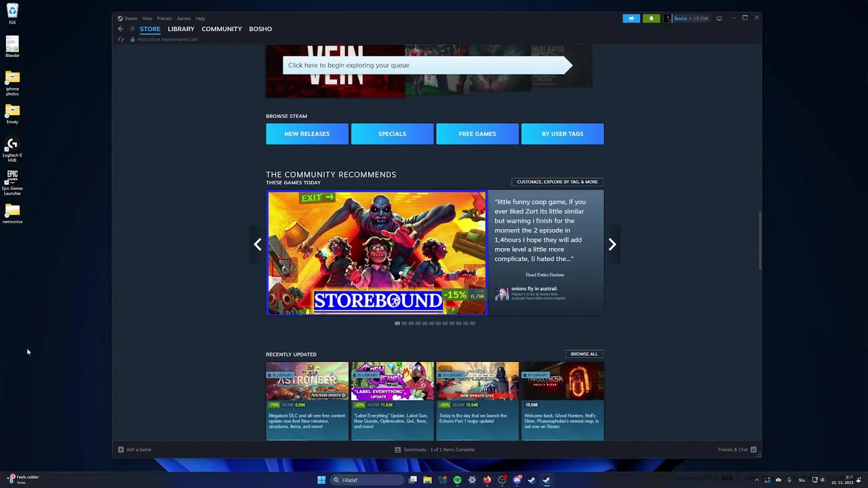Click the FREE GAMES button
The width and height of the screenshot is (868, 488).
tap(477, 134)
